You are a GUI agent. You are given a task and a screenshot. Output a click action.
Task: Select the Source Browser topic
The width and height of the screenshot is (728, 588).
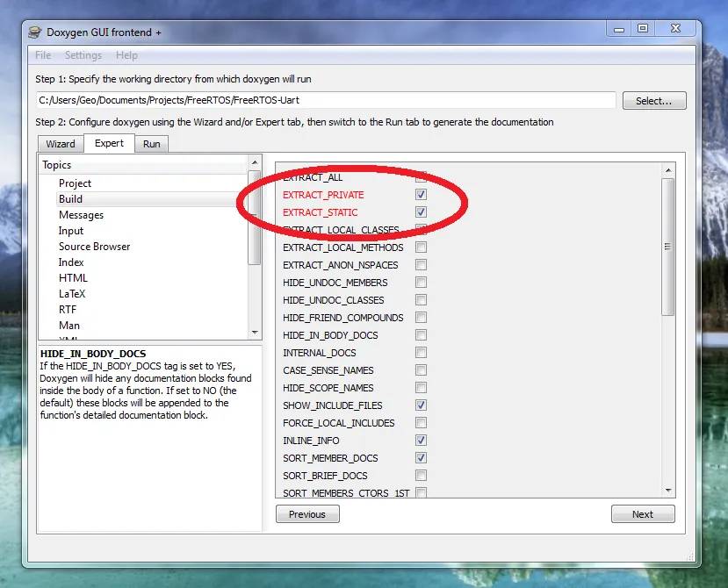(x=94, y=247)
